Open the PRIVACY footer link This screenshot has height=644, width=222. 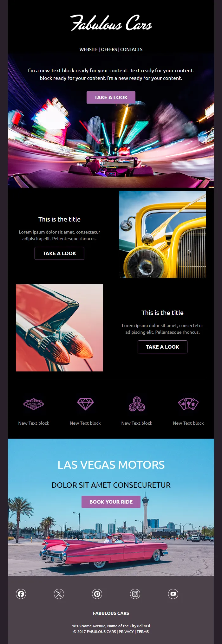click(126, 632)
